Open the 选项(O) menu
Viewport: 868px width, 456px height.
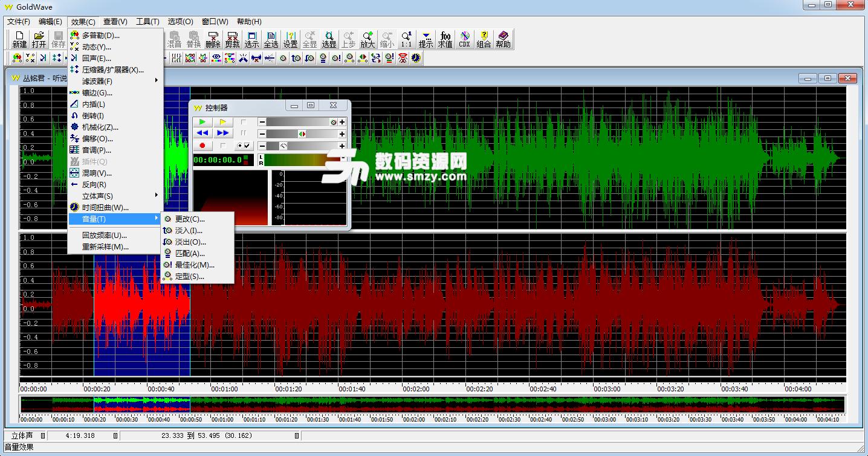(x=180, y=22)
